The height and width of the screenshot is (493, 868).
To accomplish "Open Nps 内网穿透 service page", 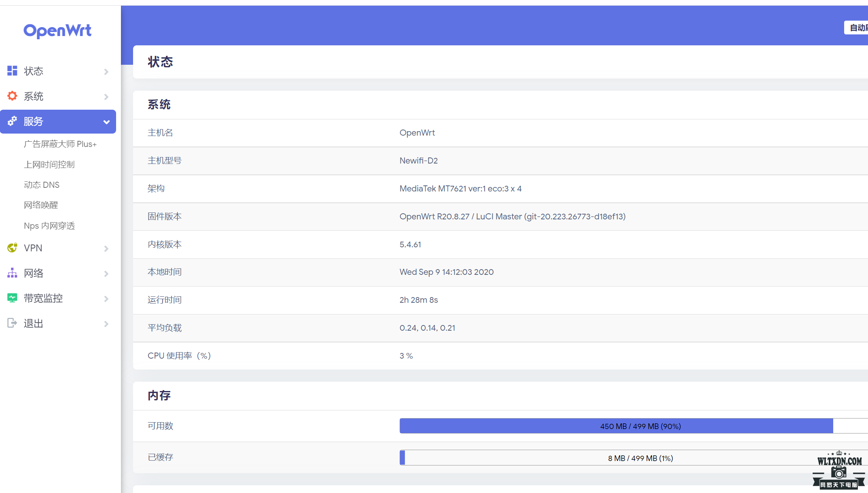I will pyautogui.click(x=49, y=225).
